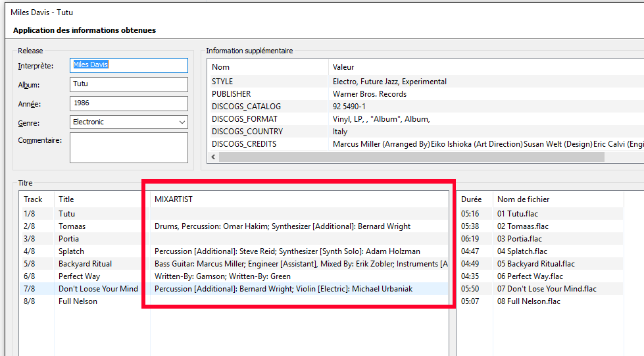Click file name 02 Tomaas.flac
The height and width of the screenshot is (356, 644).
coord(523,226)
